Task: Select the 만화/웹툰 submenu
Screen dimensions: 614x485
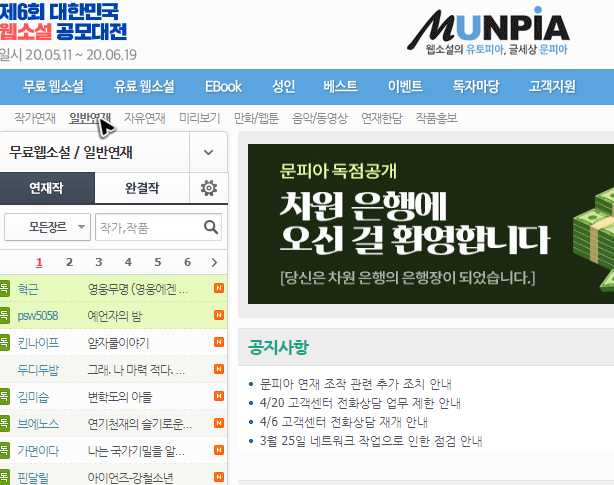Action: (256, 118)
